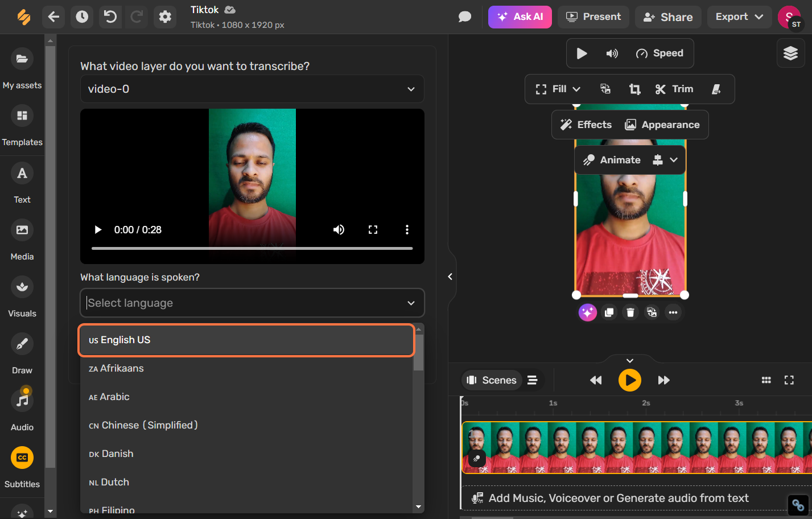Toggle the video layer volume icon
The width and height of the screenshot is (812, 519).
(x=612, y=53)
